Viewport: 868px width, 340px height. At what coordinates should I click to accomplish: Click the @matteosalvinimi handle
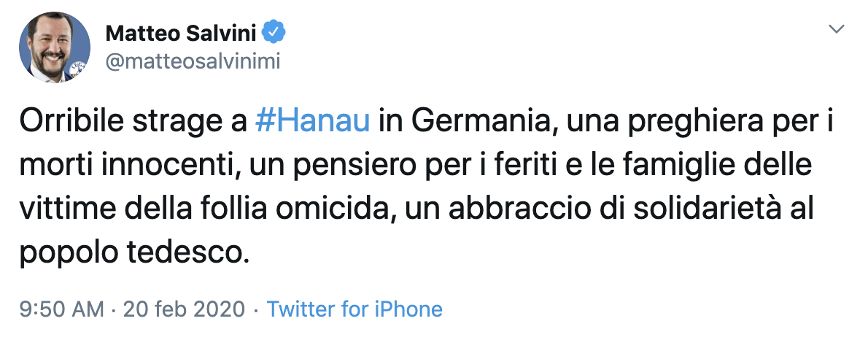193,62
